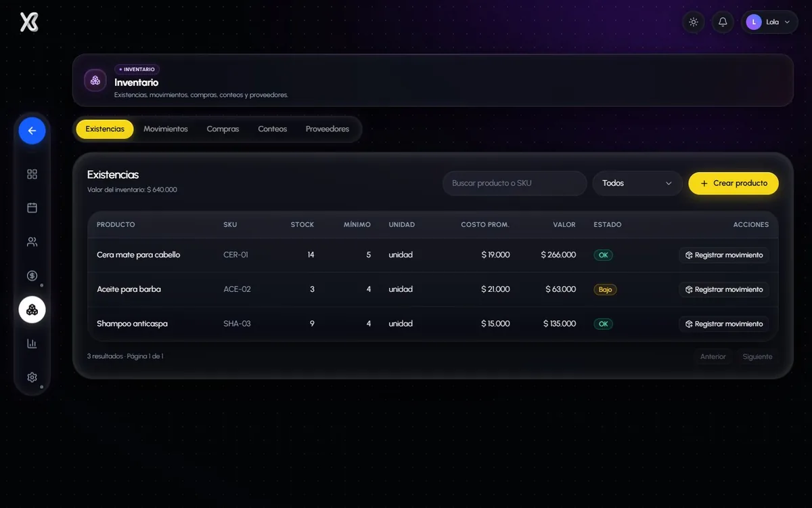Click the Crear producto button

pyautogui.click(x=734, y=184)
